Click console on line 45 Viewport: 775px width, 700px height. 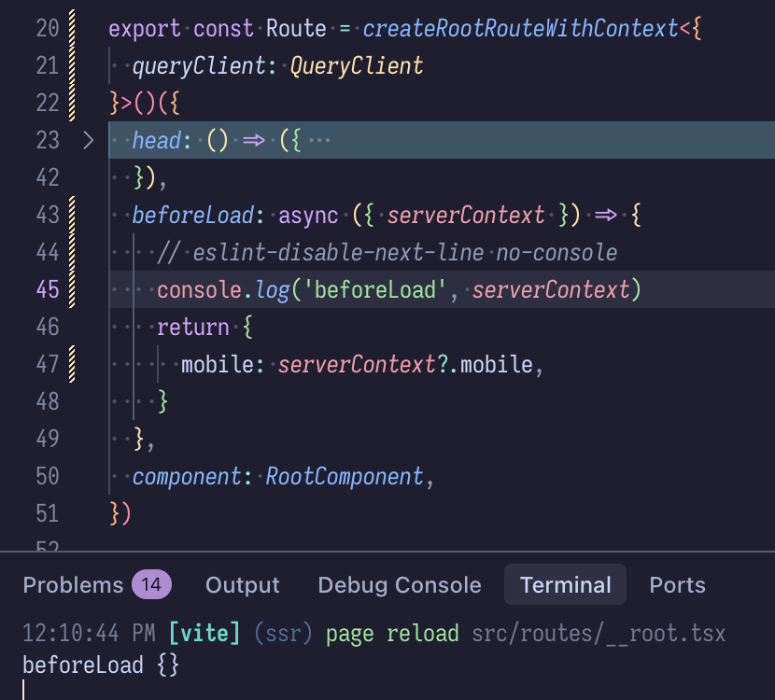click(x=199, y=290)
